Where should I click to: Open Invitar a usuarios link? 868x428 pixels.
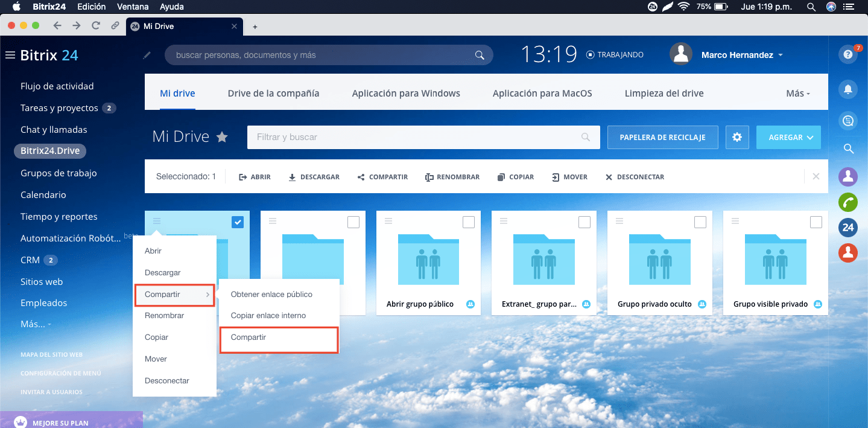pos(51,392)
